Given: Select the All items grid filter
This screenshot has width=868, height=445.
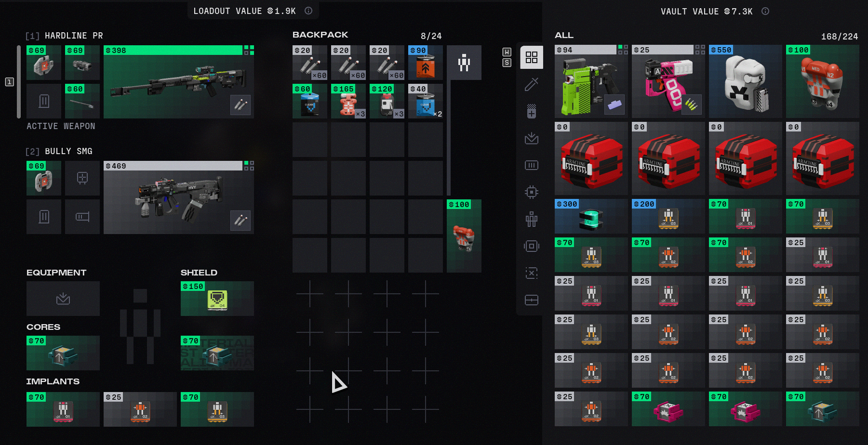Looking at the screenshot, I should tap(532, 57).
